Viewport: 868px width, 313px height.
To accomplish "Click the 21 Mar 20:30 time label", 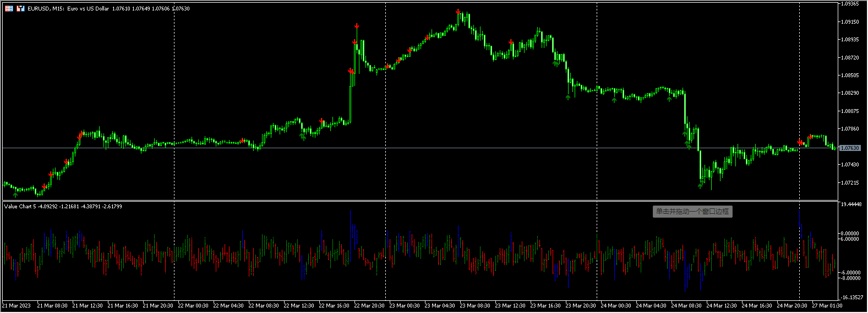I will coord(158,306).
